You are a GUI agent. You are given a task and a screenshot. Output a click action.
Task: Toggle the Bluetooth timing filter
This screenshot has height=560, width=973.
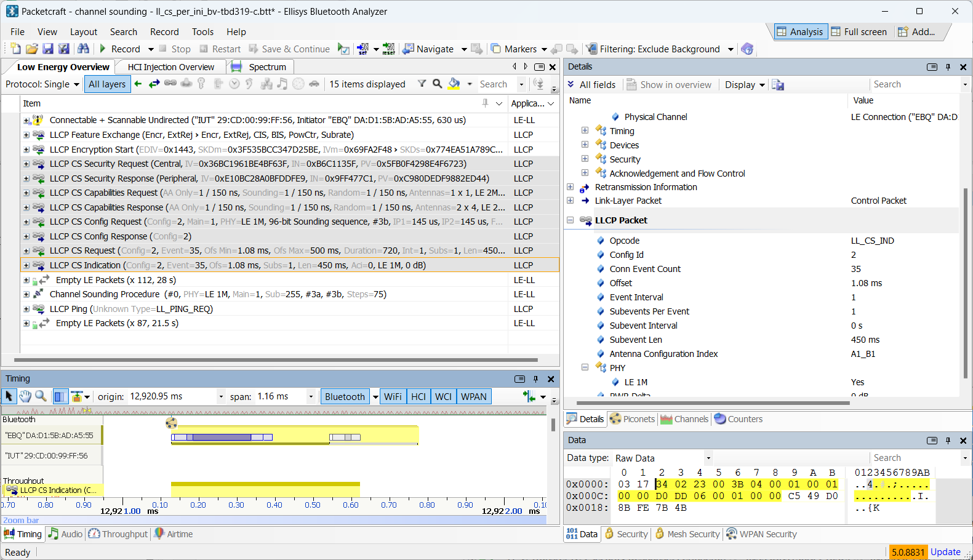click(345, 397)
